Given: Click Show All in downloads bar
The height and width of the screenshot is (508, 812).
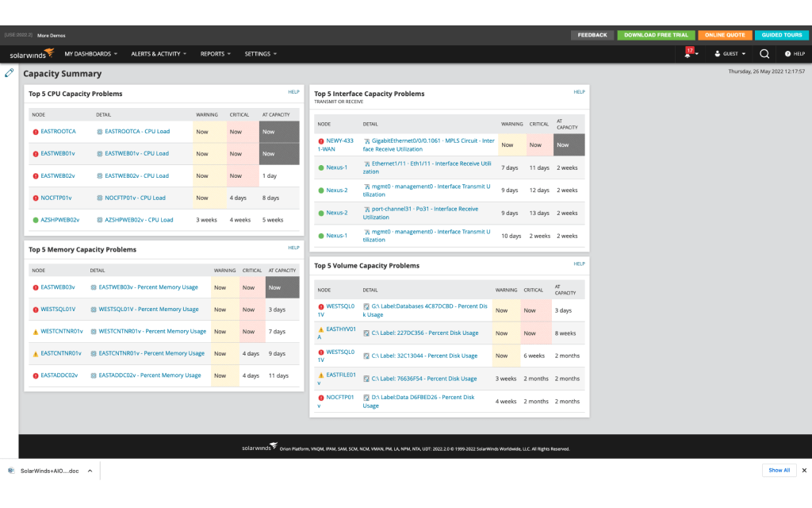Looking at the screenshot, I should coord(779,471).
